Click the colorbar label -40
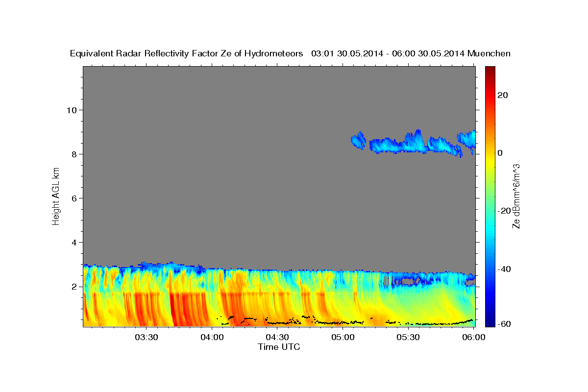 [505, 269]
